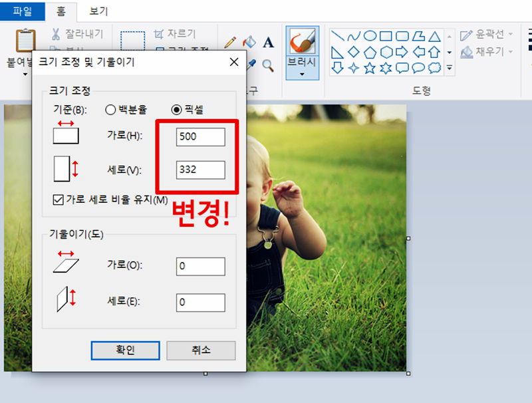This screenshot has width=532, height=403.
Task: Select the Magnifier tool
Action: coord(268,65)
